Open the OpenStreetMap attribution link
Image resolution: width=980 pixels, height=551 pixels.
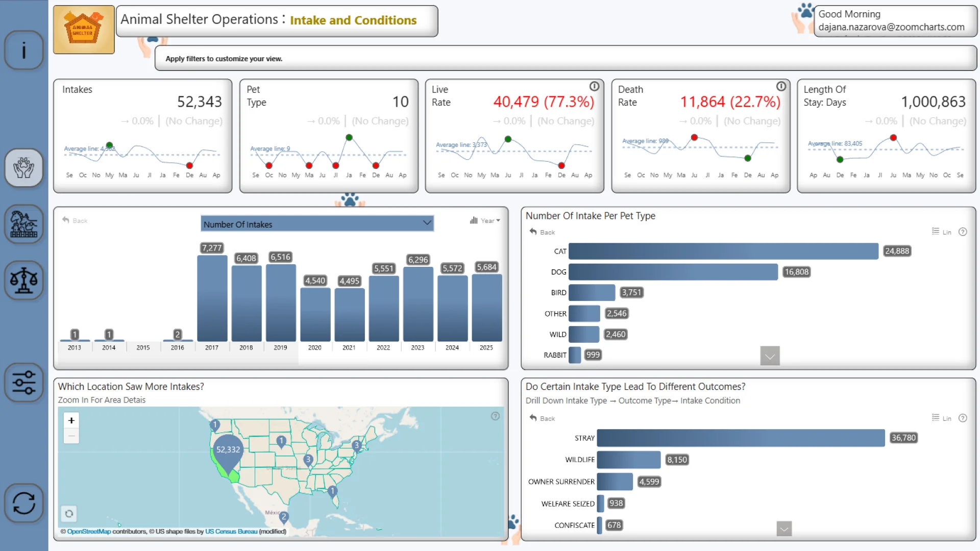[x=89, y=532]
